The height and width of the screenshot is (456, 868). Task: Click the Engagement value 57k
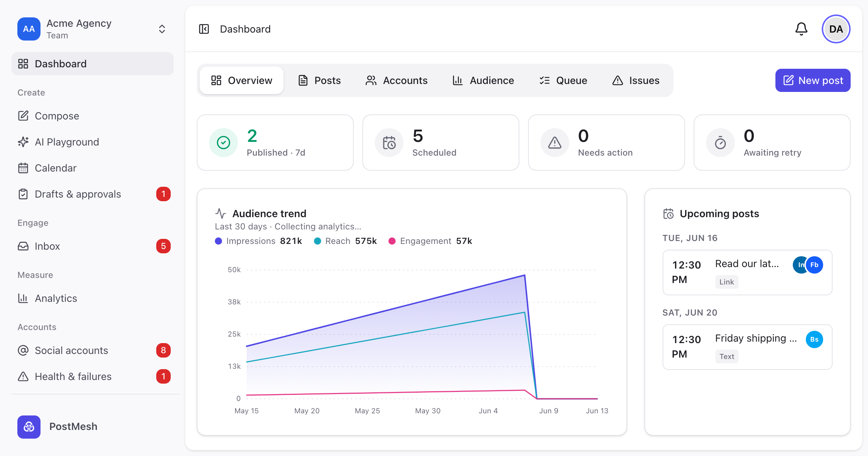coord(464,241)
